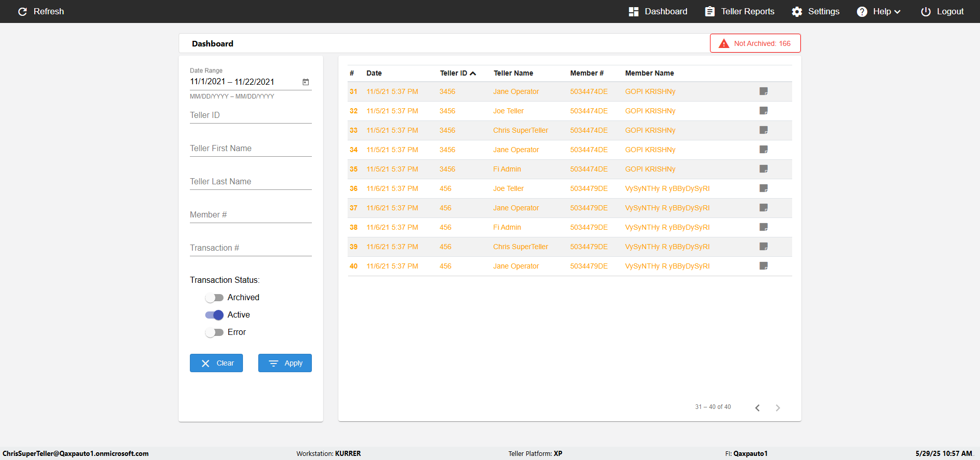Open the date range calendar picker
Screen dimensions: 980x460
coord(306,82)
